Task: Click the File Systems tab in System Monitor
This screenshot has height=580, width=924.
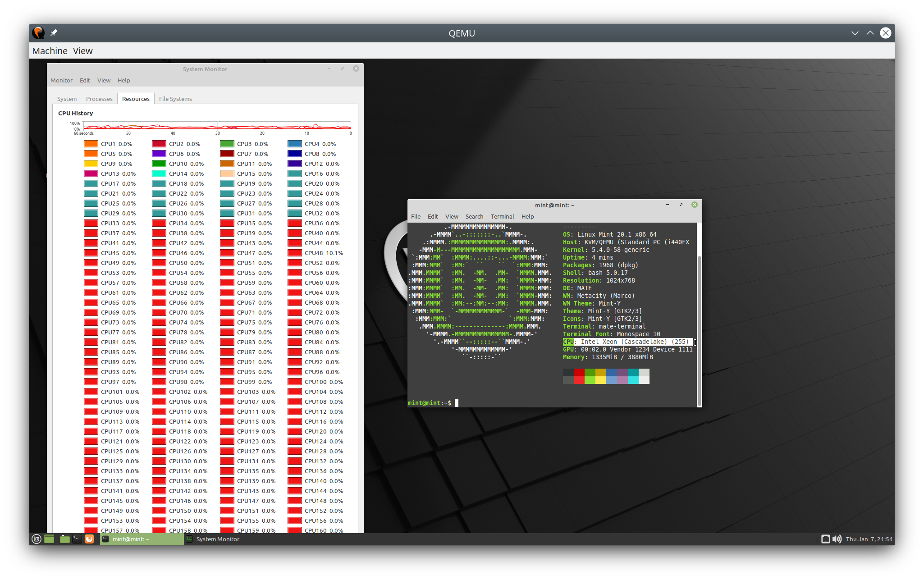Action: pyautogui.click(x=175, y=98)
